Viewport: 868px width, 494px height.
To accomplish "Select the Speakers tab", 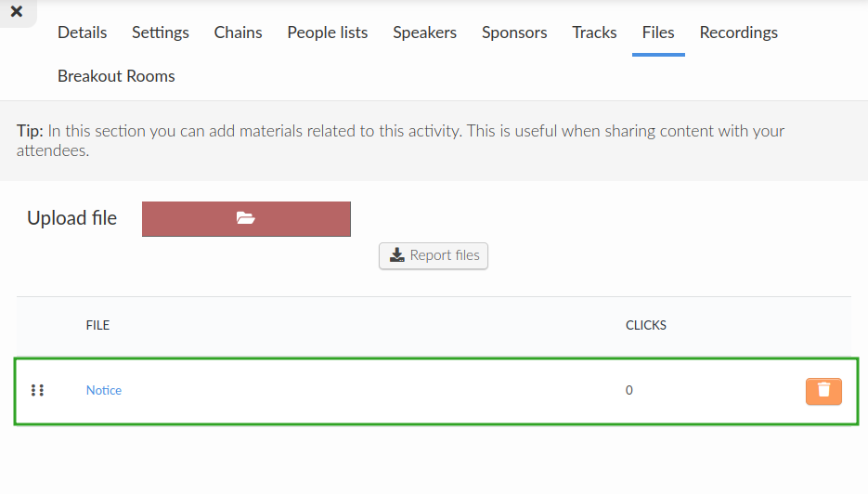I will [x=424, y=32].
